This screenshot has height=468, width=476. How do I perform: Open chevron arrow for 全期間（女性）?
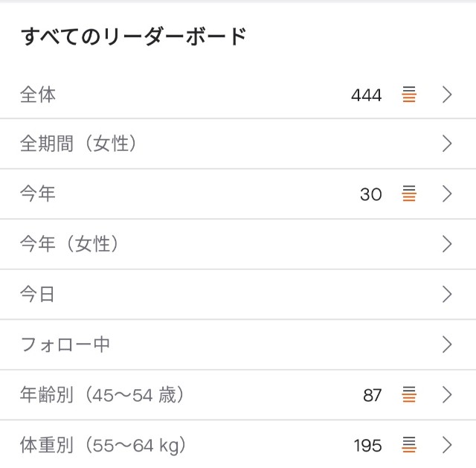[x=447, y=144]
